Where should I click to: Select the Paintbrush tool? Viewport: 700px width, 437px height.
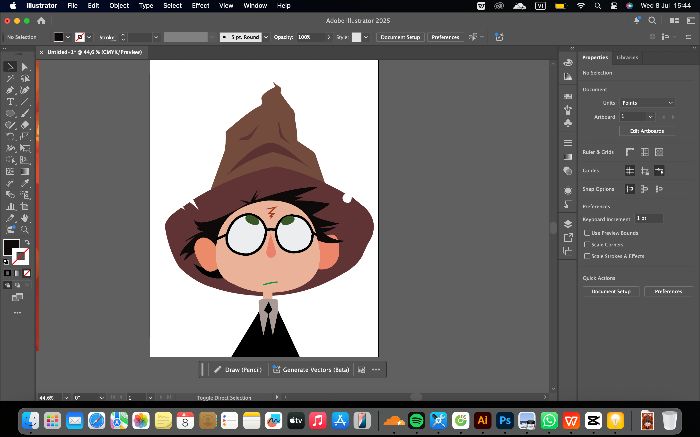click(25, 113)
